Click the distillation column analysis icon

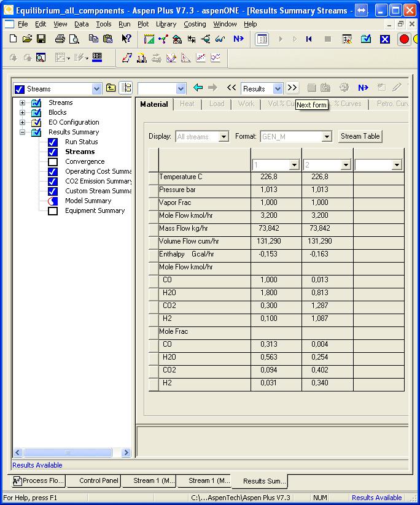click(142, 58)
